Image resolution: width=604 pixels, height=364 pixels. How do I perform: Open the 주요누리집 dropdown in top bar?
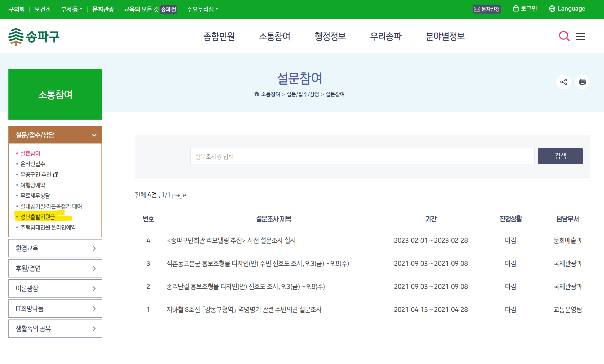(202, 9)
